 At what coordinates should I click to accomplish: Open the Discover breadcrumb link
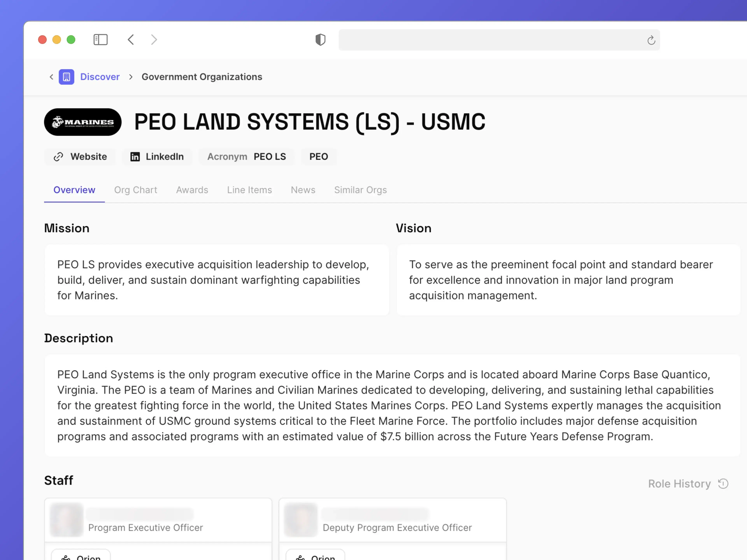pyautogui.click(x=100, y=77)
